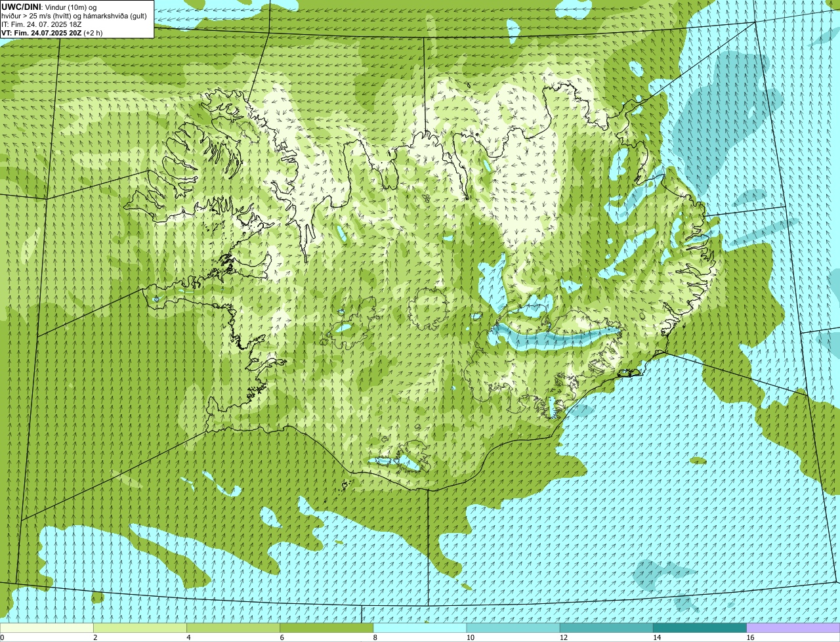840x642 pixels.
Task: Click the 'UWC/DINI: Vindur (10m) og' title line
Action: (49, 7)
